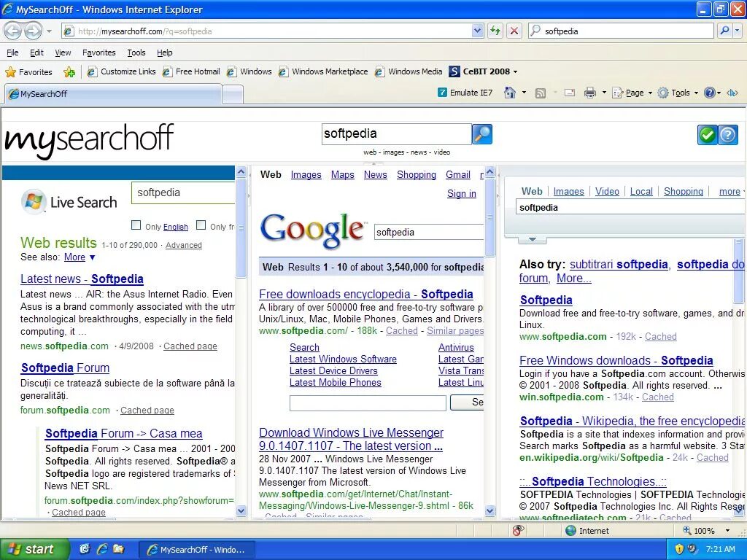
Task: Click Google's Sign in link
Action: (462, 193)
